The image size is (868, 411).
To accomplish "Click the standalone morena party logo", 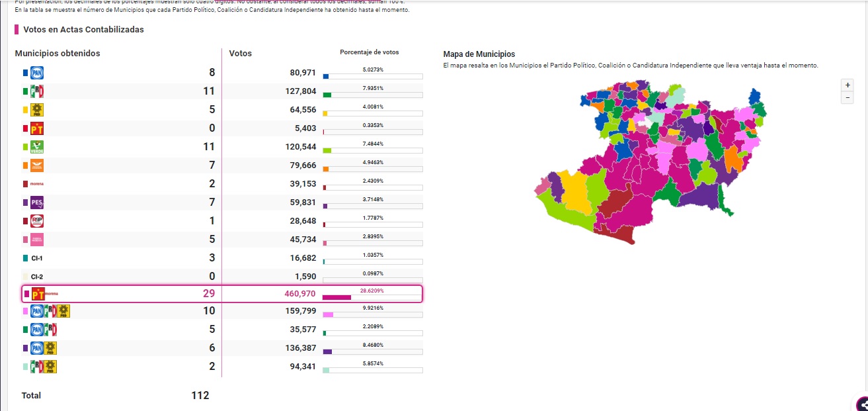I will 37,184.
